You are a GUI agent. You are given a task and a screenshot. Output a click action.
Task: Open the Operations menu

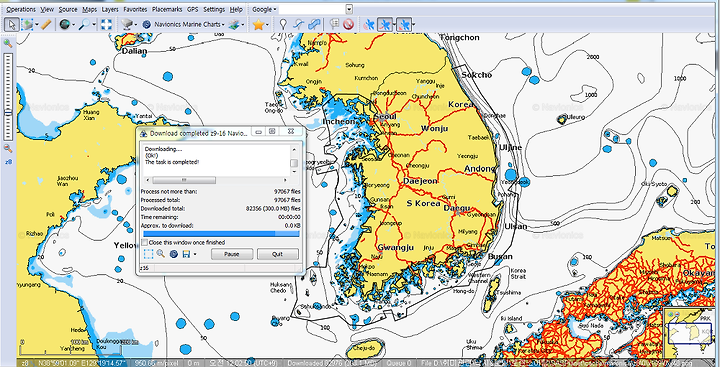[x=21, y=9]
